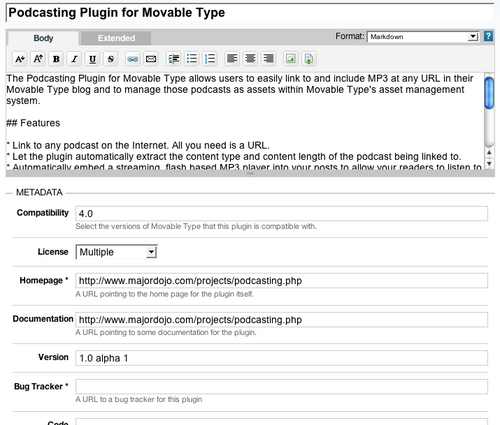This screenshot has width=500, height=425.
Task: Center align the text
Action: (x=250, y=59)
